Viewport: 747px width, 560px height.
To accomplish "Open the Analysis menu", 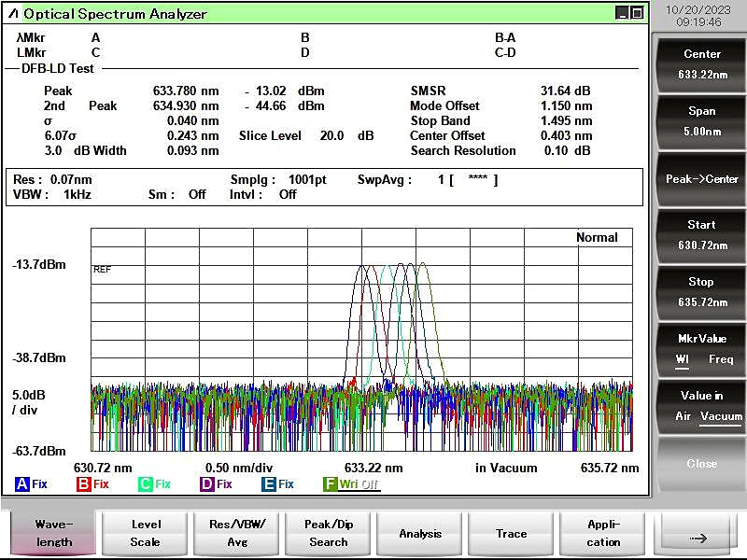I will [x=420, y=533].
